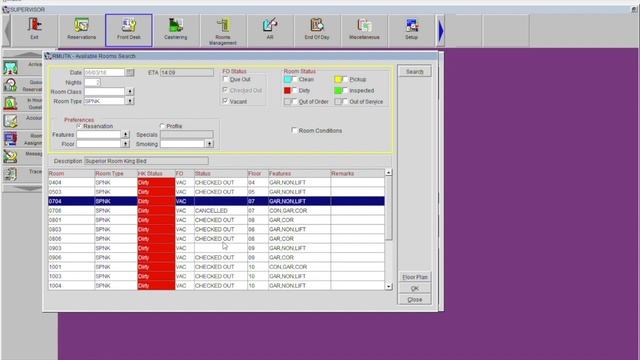
Task: Click the red Dirty color swatch
Action: tap(287, 90)
